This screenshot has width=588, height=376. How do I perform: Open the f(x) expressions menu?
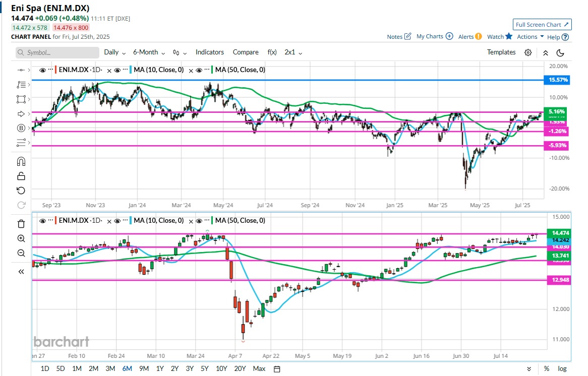[x=272, y=52]
